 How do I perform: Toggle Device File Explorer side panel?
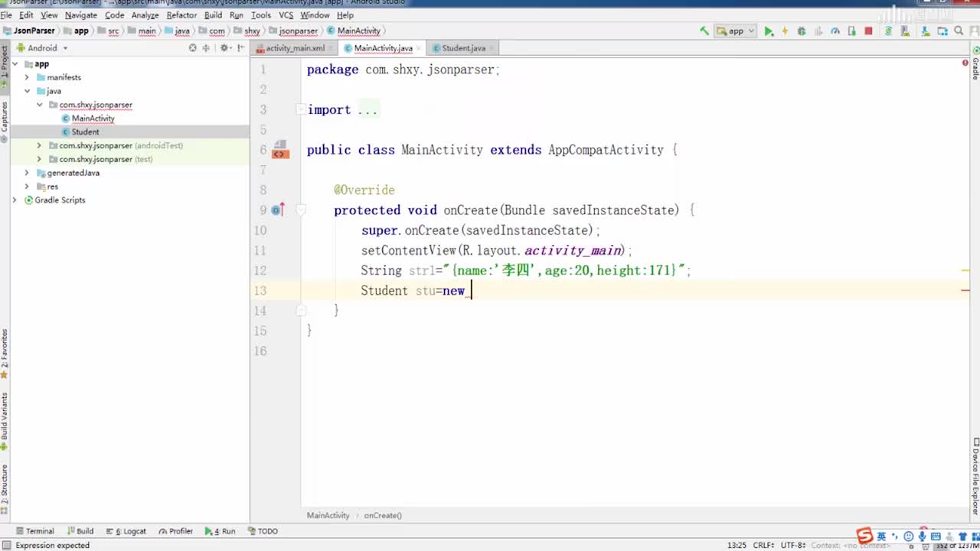[975, 476]
